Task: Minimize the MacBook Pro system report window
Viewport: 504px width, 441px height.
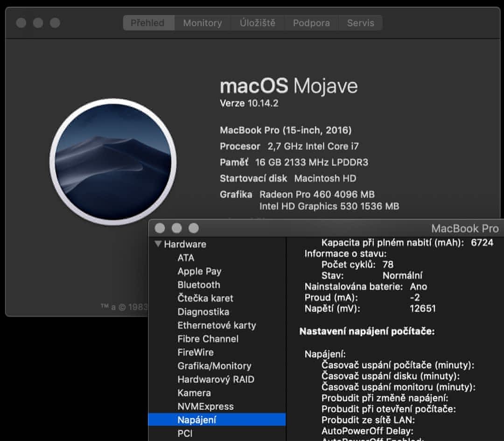Action: tap(176, 228)
